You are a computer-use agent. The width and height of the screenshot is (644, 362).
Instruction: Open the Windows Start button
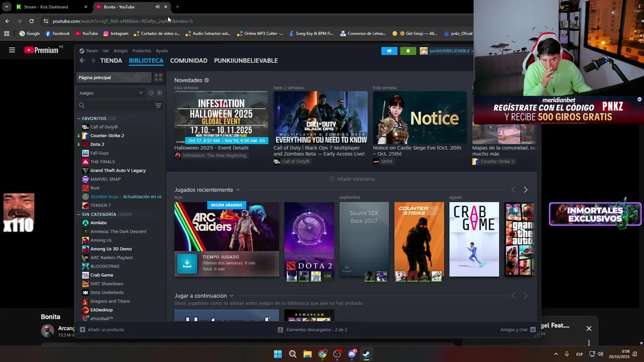click(278, 354)
